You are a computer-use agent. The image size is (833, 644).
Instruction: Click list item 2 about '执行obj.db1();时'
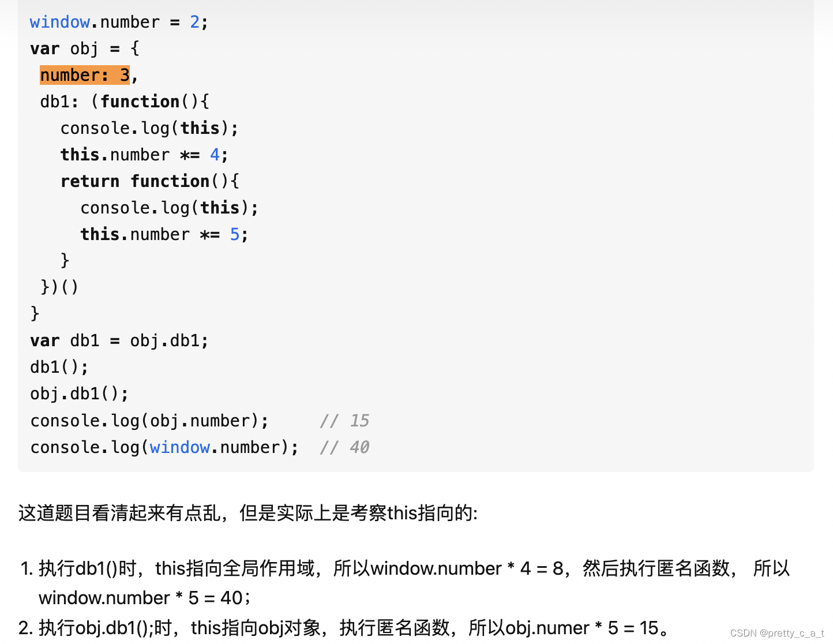point(345,627)
